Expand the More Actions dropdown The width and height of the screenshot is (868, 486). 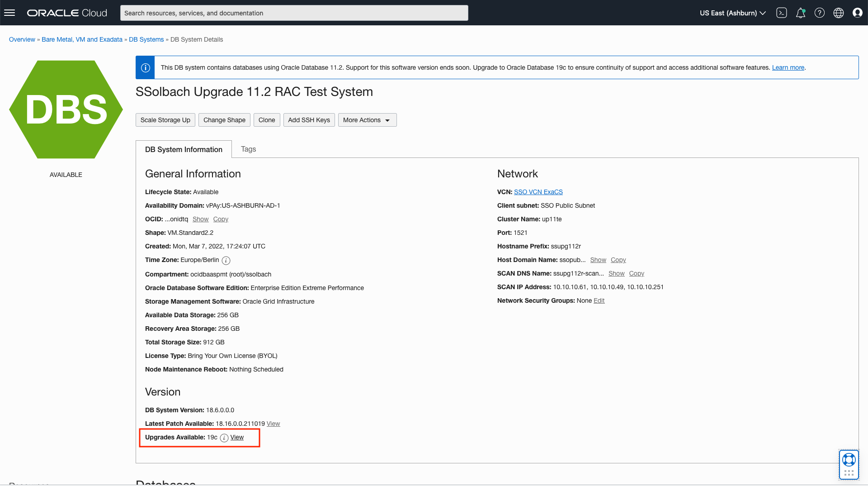pos(367,120)
